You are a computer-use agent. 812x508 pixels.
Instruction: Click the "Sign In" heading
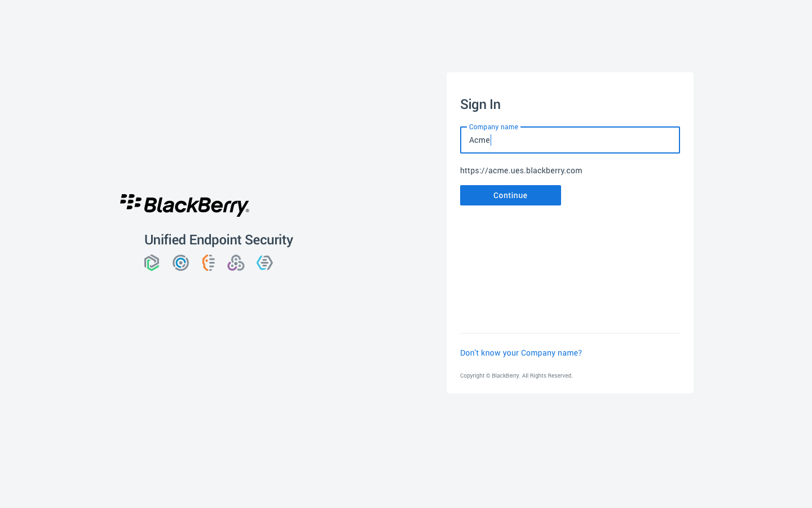pos(480,104)
